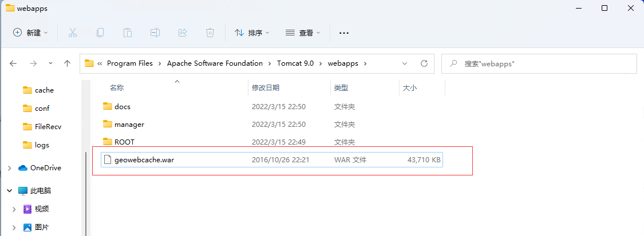Go forward with the right arrow
Screen dimensions: 644x236
(34, 63)
